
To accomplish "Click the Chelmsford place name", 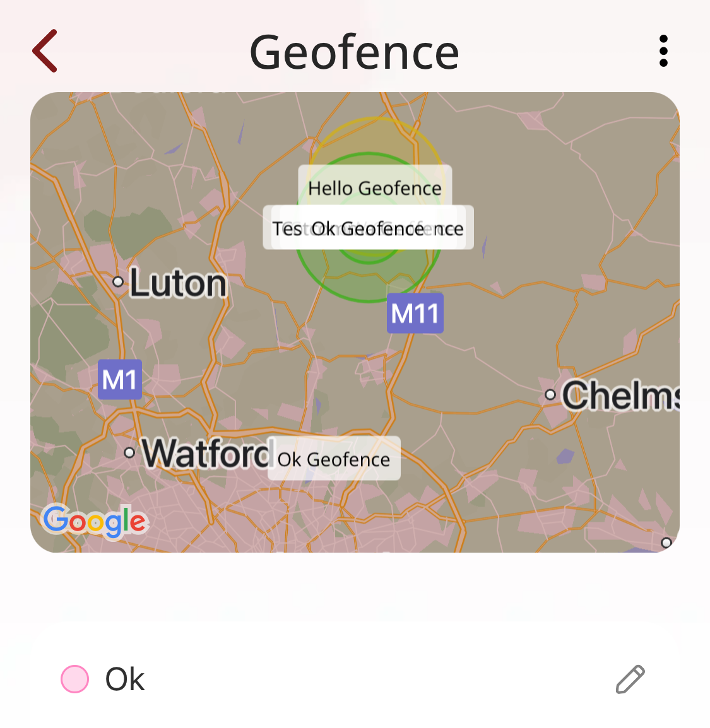I will [x=621, y=395].
